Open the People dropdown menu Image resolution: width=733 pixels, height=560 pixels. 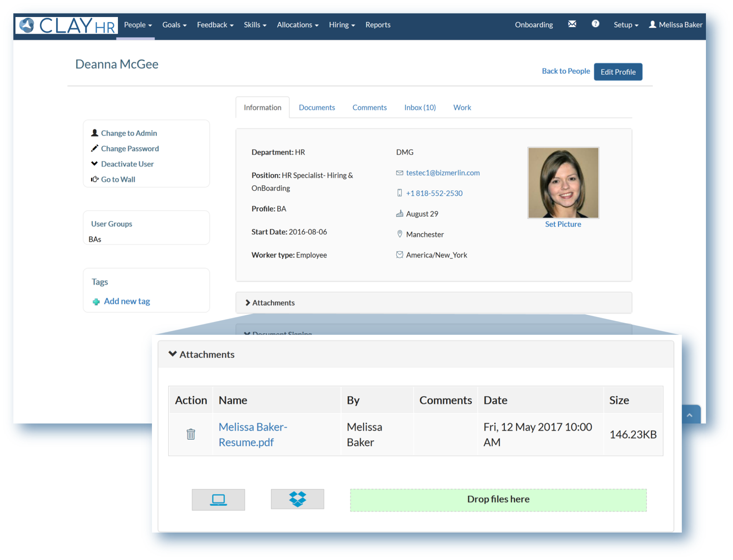click(138, 25)
